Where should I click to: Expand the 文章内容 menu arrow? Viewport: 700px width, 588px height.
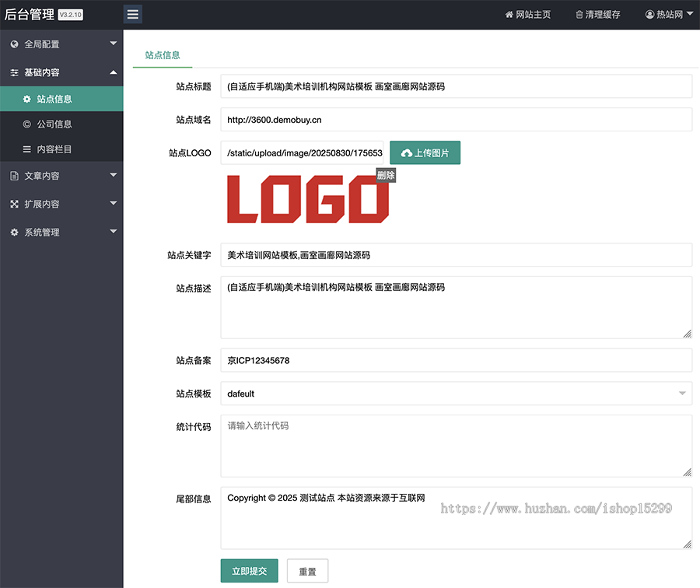tap(114, 175)
